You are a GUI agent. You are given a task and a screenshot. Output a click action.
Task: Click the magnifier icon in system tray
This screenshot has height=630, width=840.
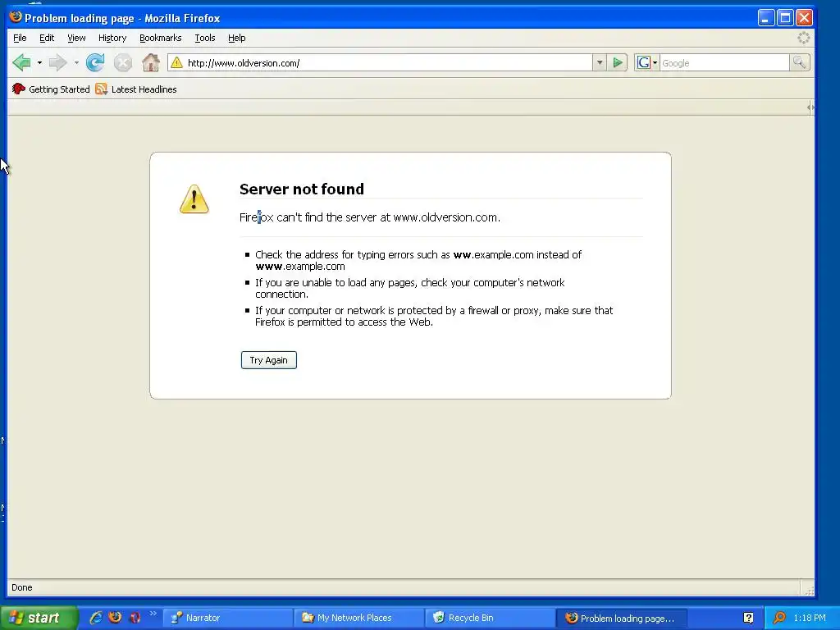779,618
